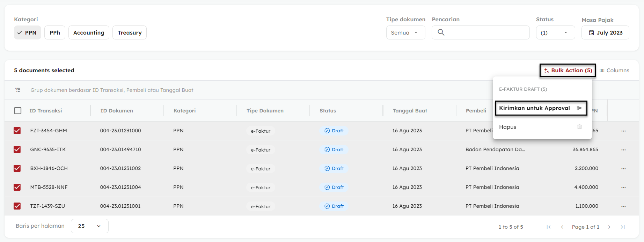Select Kirimkan untuk Approval menu option
This screenshot has width=644, height=242.
pos(541,108)
